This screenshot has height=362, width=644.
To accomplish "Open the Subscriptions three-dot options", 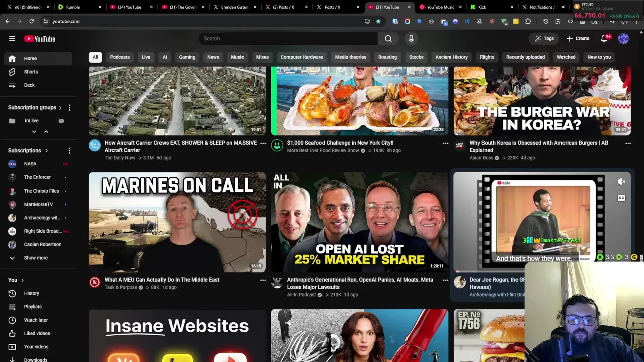I will (69, 151).
